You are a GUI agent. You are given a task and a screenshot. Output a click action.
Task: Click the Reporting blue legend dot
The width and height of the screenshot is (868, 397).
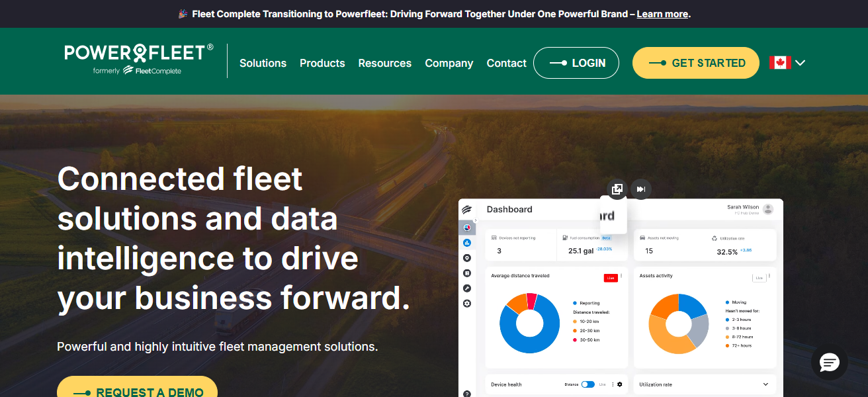(575, 303)
